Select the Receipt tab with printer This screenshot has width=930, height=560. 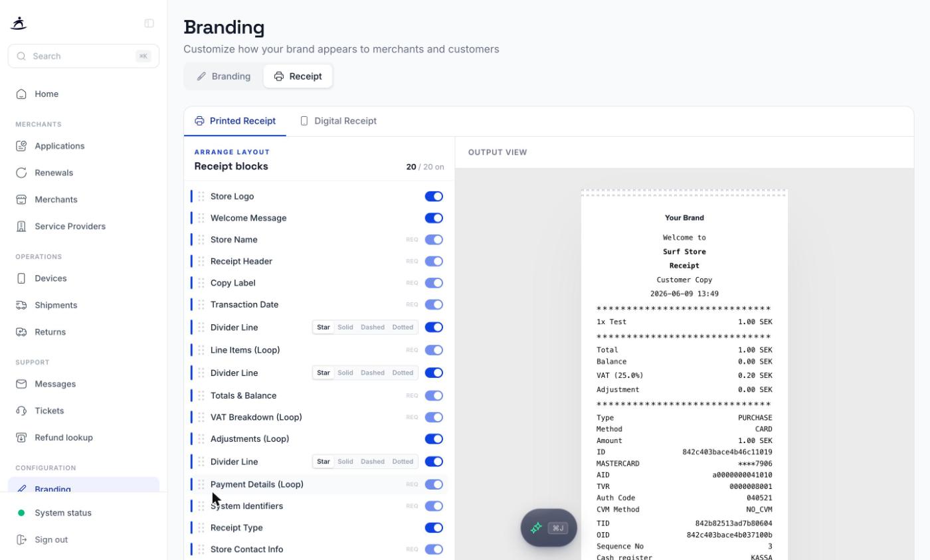tap(298, 76)
